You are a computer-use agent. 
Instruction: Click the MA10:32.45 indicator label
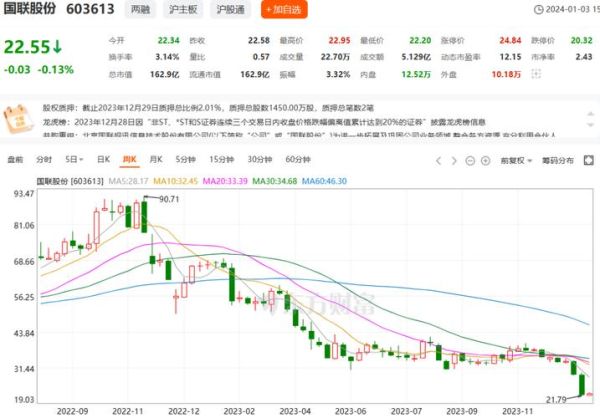(175, 181)
